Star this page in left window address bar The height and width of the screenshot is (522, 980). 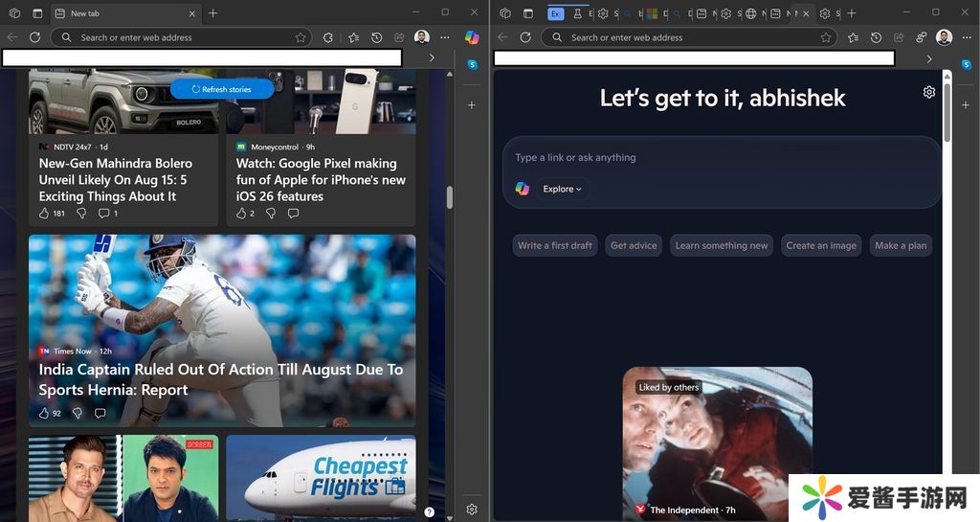tap(301, 37)
